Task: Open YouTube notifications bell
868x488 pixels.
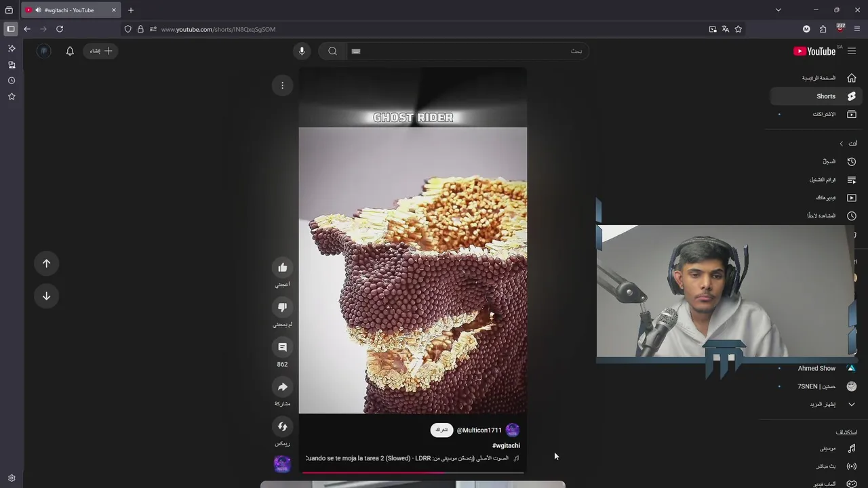Action: [x=70, y=51]
